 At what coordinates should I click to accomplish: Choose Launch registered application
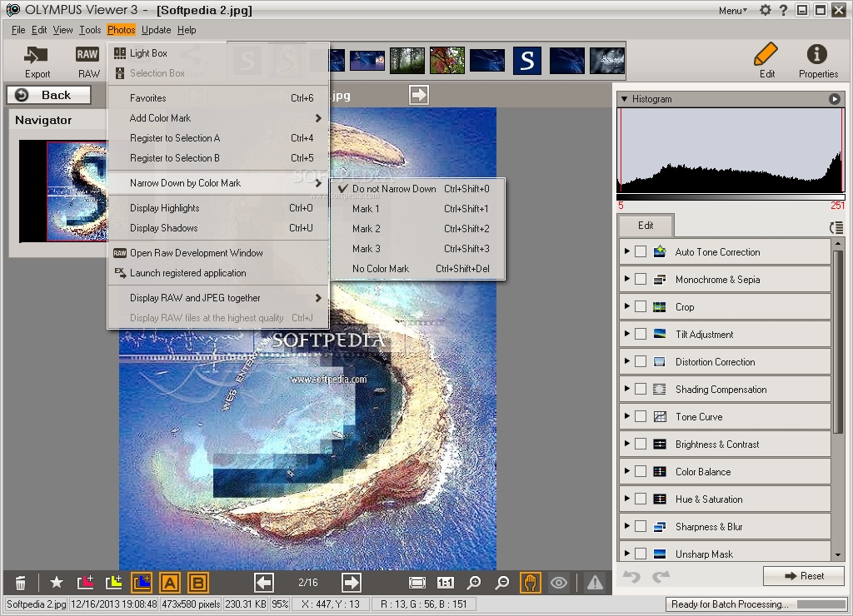point(218,273)
